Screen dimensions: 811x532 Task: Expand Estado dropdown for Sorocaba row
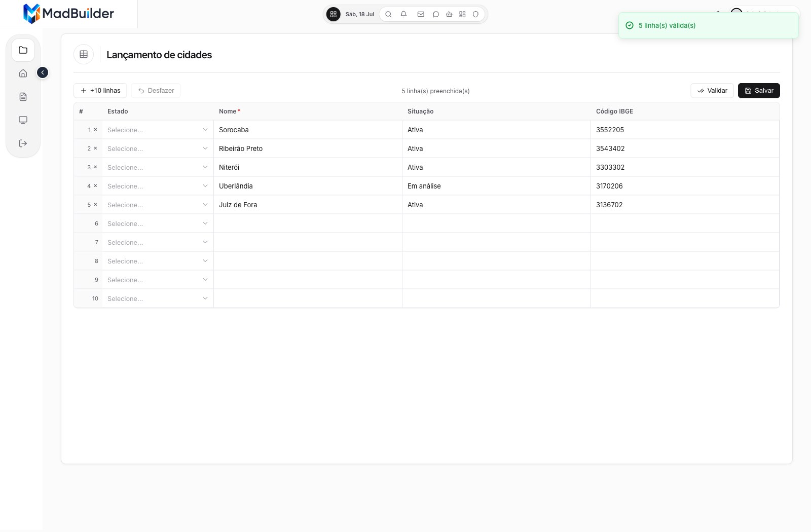[x=158, y=130]
